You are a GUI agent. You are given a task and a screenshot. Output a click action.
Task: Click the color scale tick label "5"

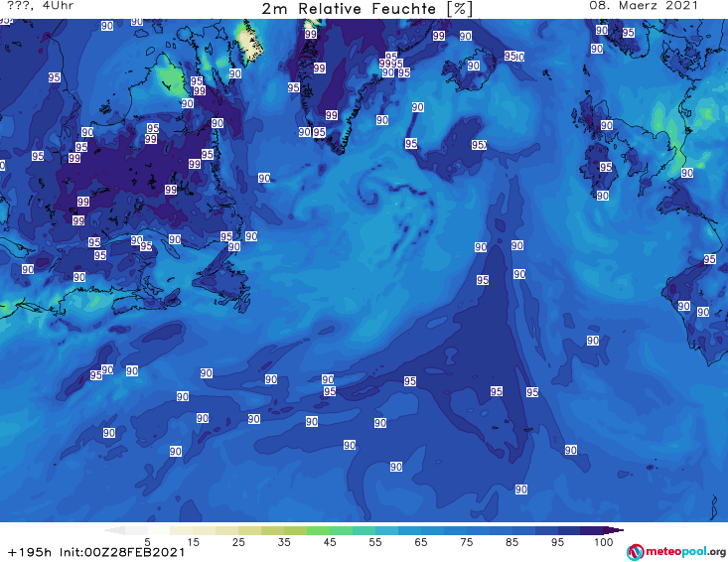click(x=147, y=542)
